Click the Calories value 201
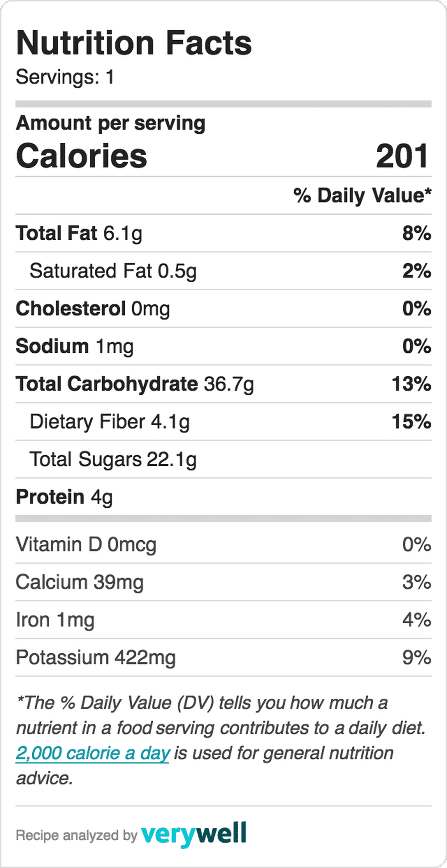 [x=402, y=156]
